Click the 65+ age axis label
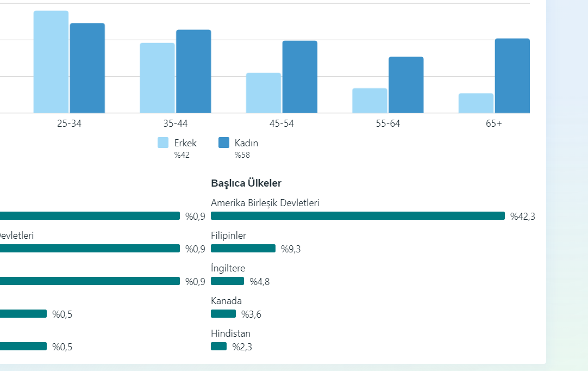 pos(494,123)
